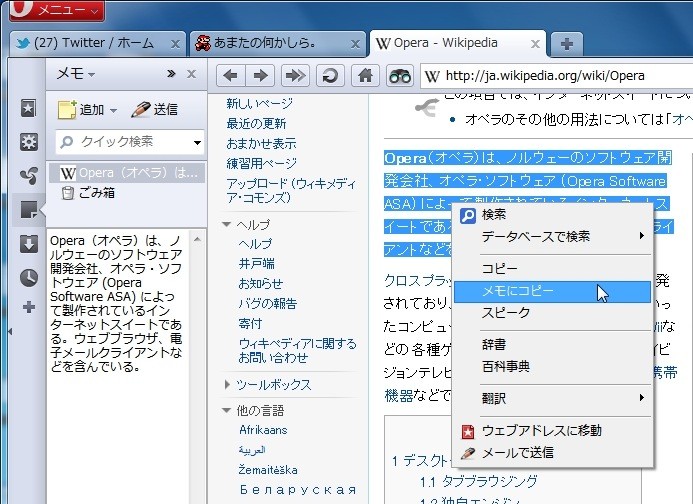
Task: Collapse the panel sidebar edge arrow
Action: point(10,331)
